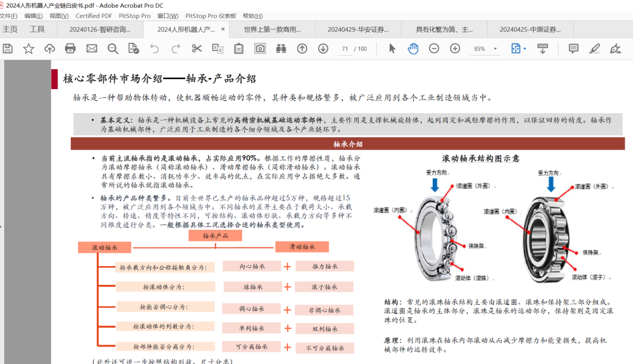Open the 视图(V) menu
The height and width of the screenshot is (364, 633).
pos(59,16)
